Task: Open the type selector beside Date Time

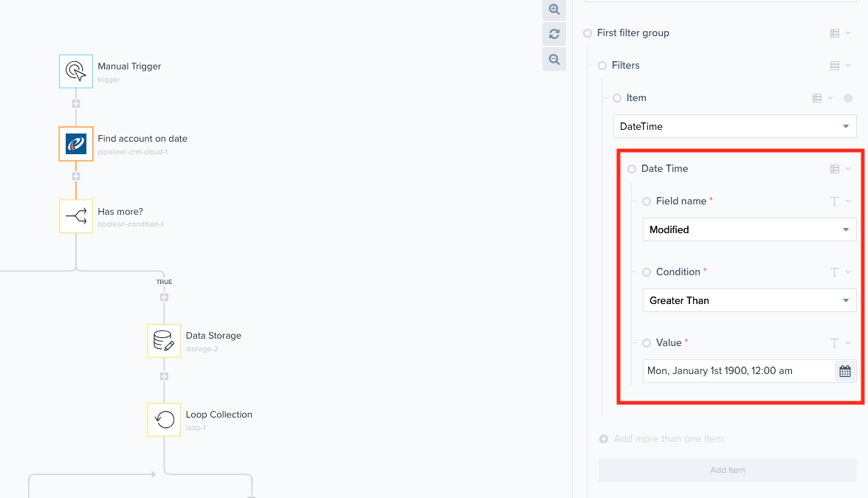Action: point(840,169)
